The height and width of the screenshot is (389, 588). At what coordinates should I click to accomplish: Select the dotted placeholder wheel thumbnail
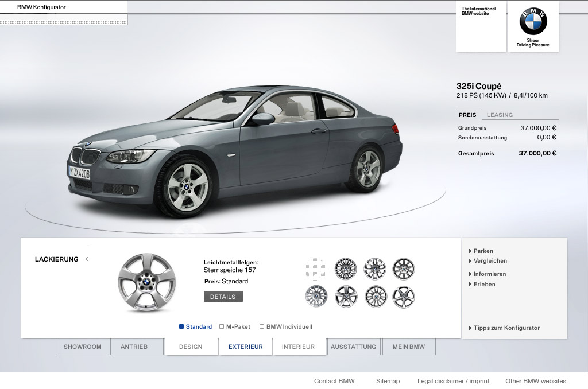click(x=316, y=269)
